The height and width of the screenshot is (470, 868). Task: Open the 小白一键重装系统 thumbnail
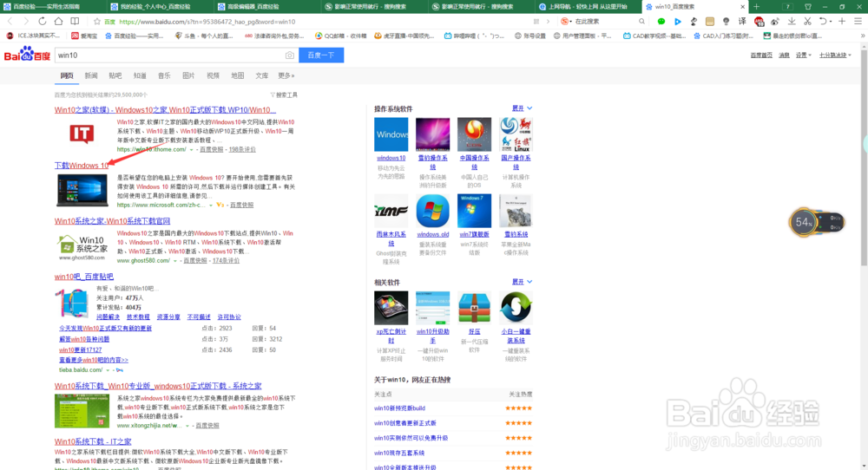(516, 308)
